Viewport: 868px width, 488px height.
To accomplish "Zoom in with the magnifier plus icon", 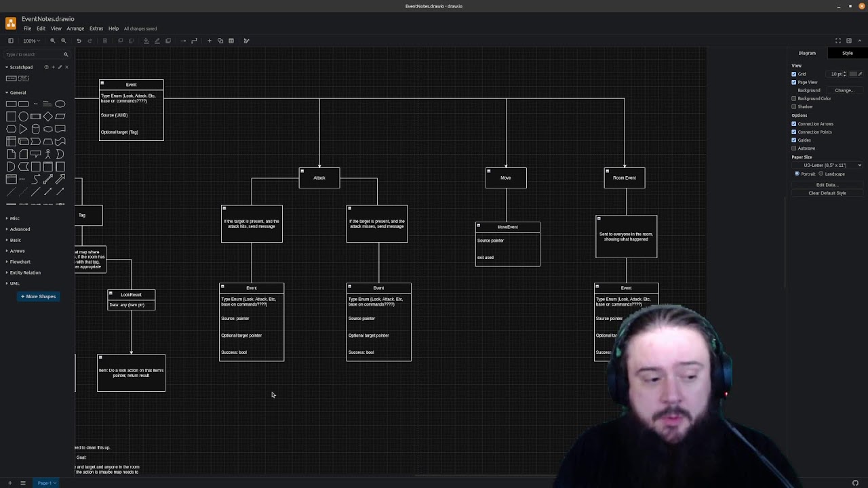I will [x=52, y=41].
